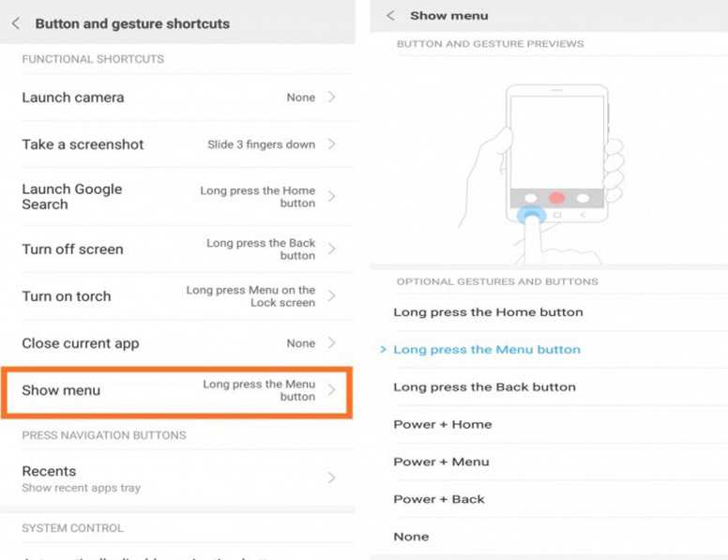Select Long press the Home button option
The width and height of the screenshot is (728, 560).
click(549, 312)
